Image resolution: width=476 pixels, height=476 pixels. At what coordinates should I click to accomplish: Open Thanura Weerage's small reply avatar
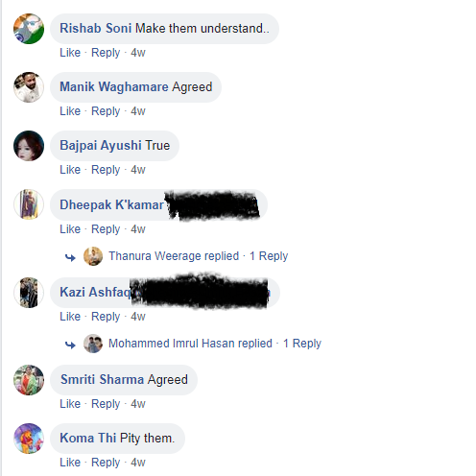(93, 256)
